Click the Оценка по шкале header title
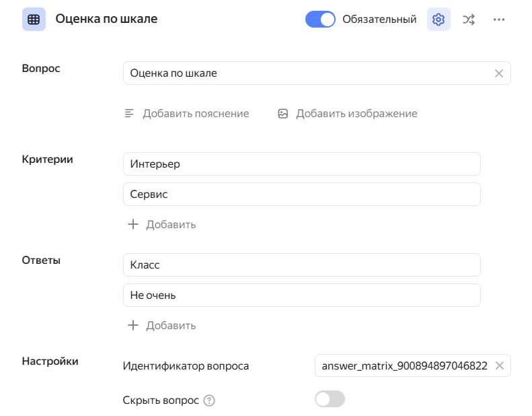The width and height of the screenshot is (532, 416). tap(106, 19)
